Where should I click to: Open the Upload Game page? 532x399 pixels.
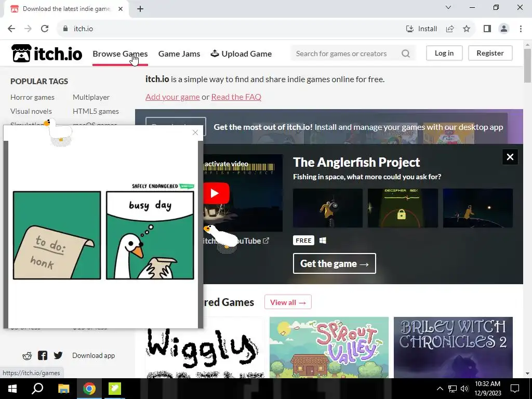pos(241,54)
